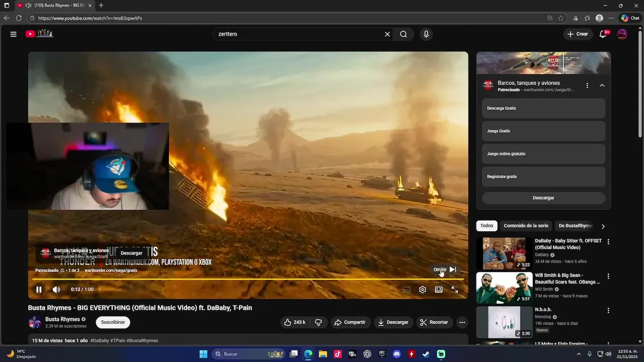
Task: Add page to favorites star icon
Action: click(x=561, y=18)
